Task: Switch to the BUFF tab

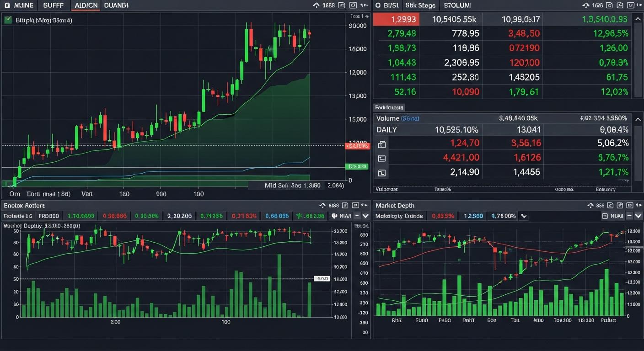Action: coord(54,5)
